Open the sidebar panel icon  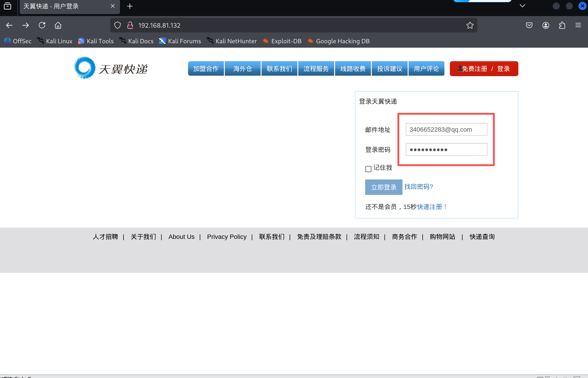pyautogui.click(x=7, y=6)
